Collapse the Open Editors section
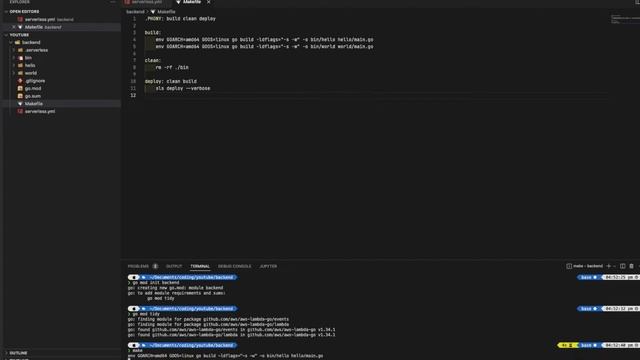The image size is (640, 360). (x=24, y=11)
